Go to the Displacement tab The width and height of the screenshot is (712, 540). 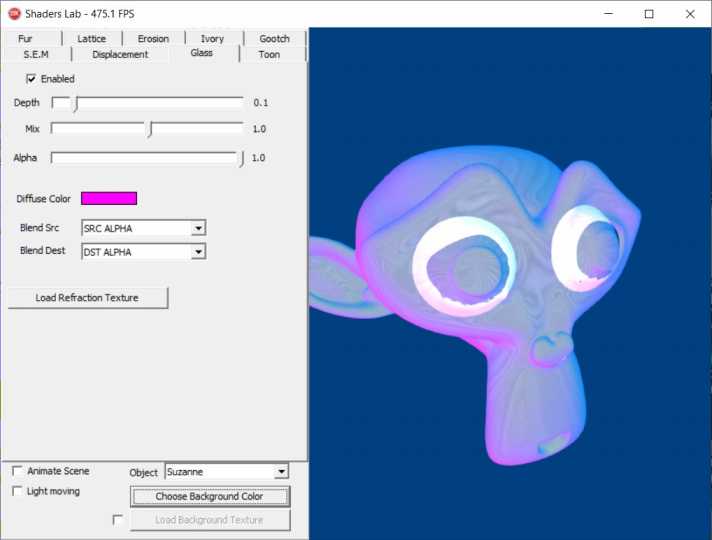(x=120, y=55)
